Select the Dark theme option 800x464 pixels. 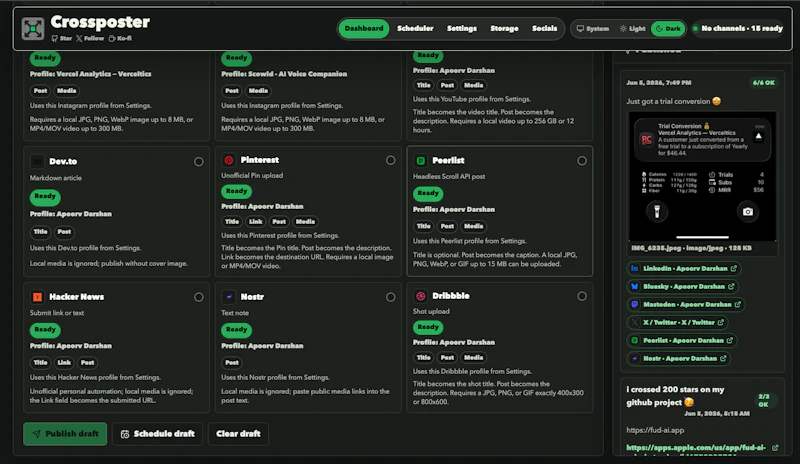668,29
